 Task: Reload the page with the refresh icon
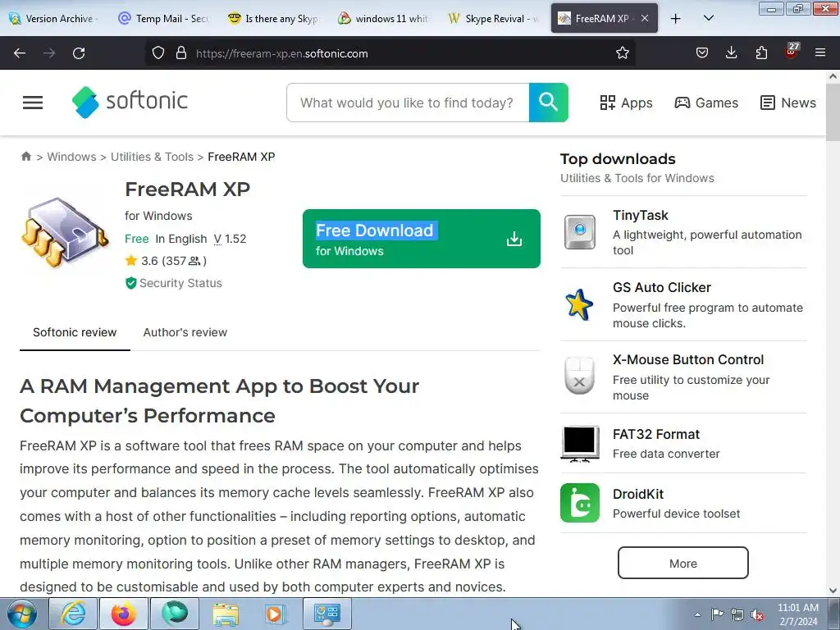click(x=79, y=53)
